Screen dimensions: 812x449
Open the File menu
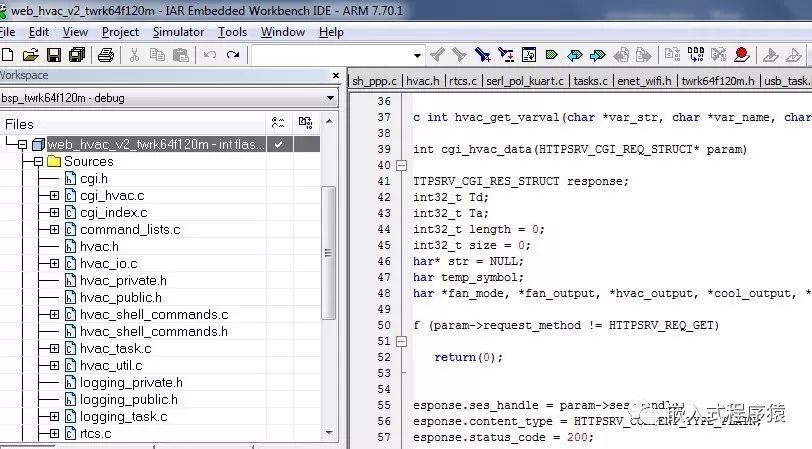(x=7, y=32)
